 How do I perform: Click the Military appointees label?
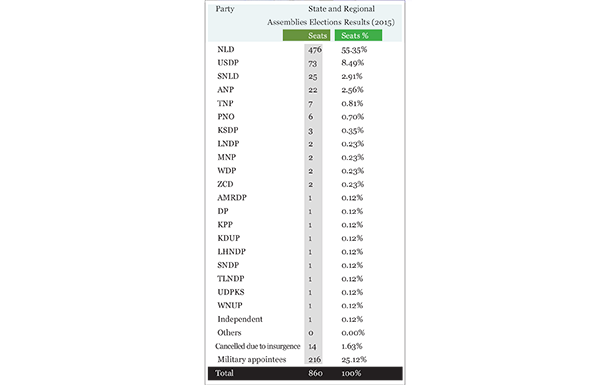point(252,360)
